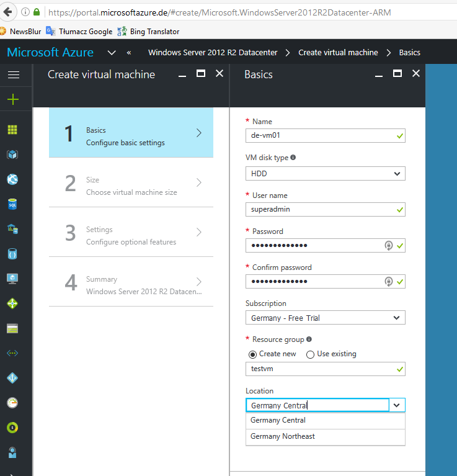Click VM disk type info icon
Viewport: 457px width, 476px height.
pyautogui.click(x=293, y=157)
